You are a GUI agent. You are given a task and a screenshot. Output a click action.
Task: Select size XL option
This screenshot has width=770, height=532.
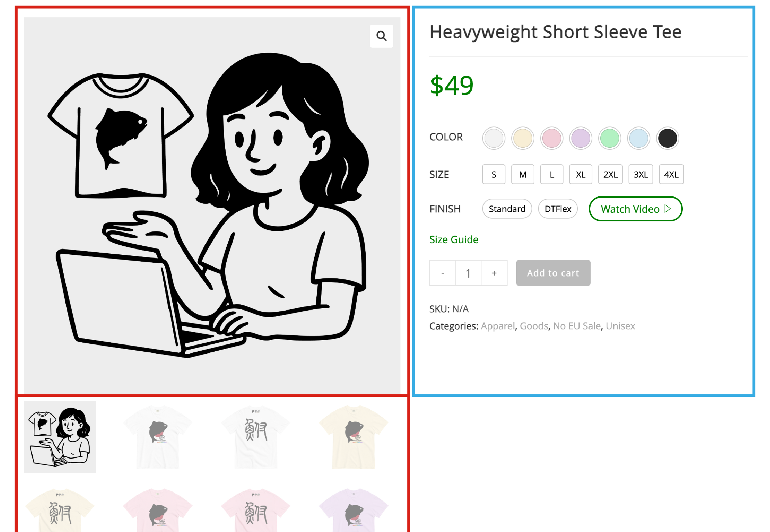(580, 174)
